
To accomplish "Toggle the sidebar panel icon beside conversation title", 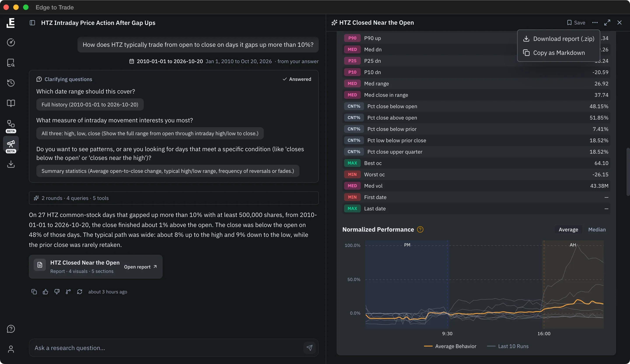I will click(32, 23).
